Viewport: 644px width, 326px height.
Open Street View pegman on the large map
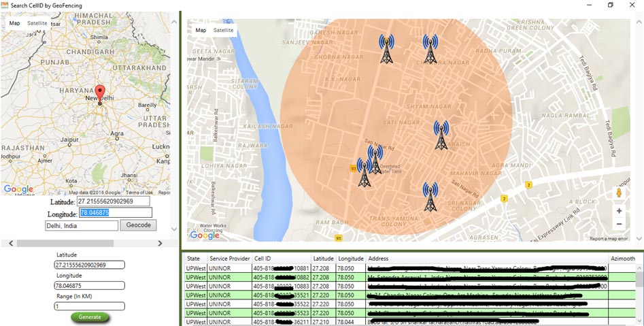(619, 193)
